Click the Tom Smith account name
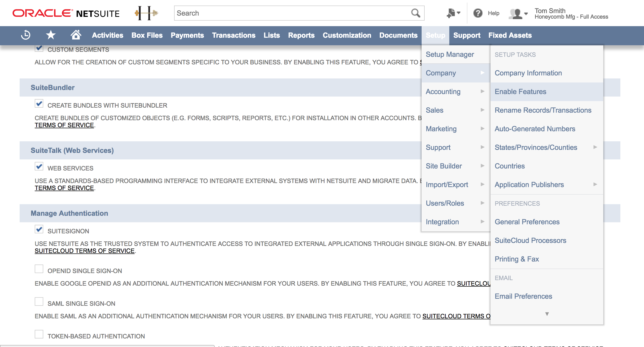Screen dimensions: 644x347 pos(550,11)
